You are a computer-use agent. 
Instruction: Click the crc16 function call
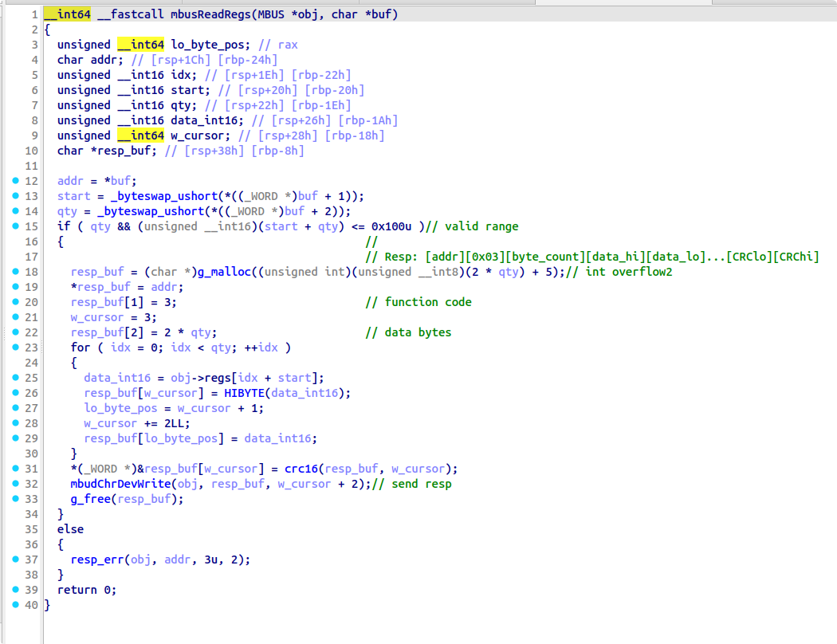[300, 468]
